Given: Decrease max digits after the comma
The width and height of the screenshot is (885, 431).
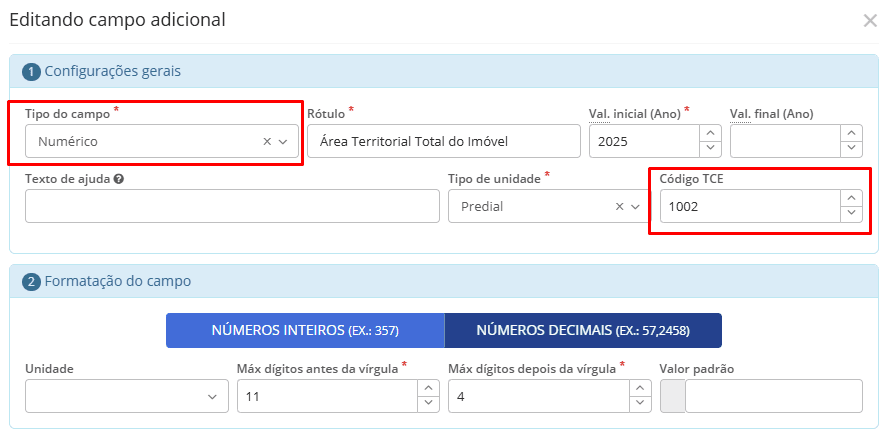Looking at the screenshot, I should click(x=639, y=404).
